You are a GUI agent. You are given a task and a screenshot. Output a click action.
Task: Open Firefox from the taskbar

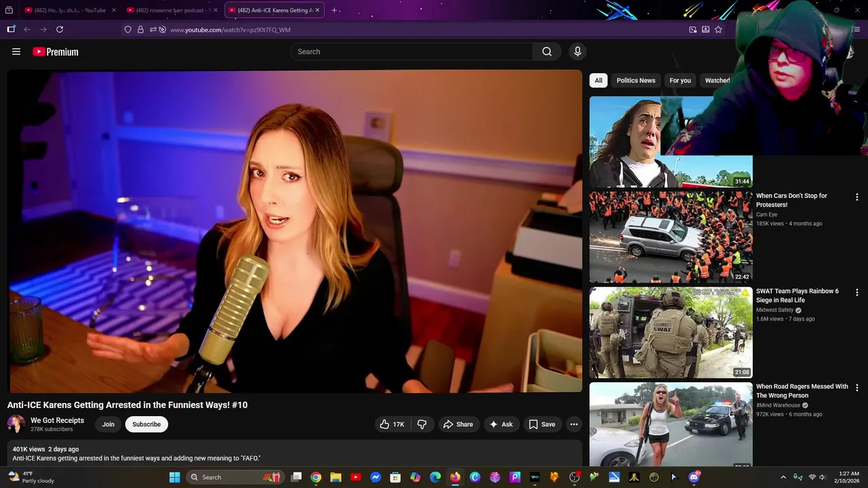pos(455,477)
